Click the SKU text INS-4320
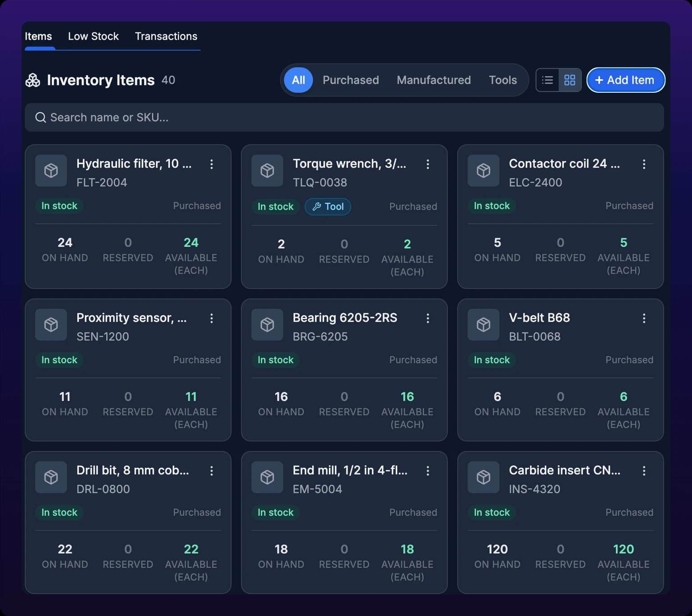The width and height of the screenshot is (692, 616). [x=535, y=489]
